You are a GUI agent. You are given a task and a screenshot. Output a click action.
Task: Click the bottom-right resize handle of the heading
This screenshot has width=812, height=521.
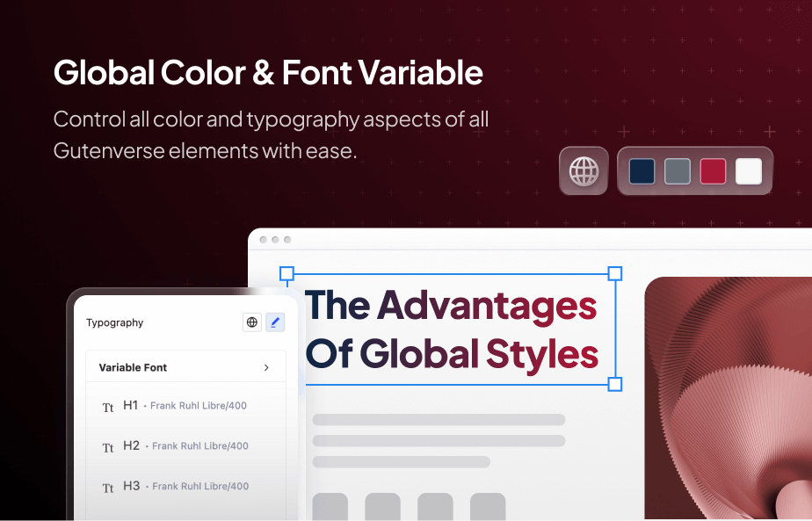click(x=615, y=384)
